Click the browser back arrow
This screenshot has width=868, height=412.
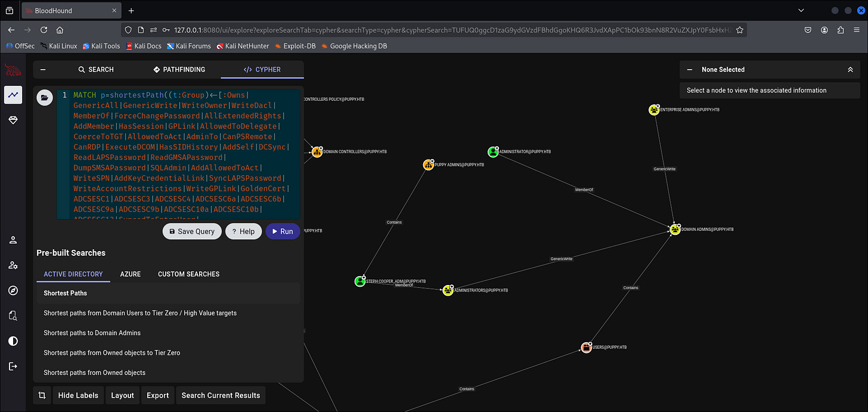point(11,30)
